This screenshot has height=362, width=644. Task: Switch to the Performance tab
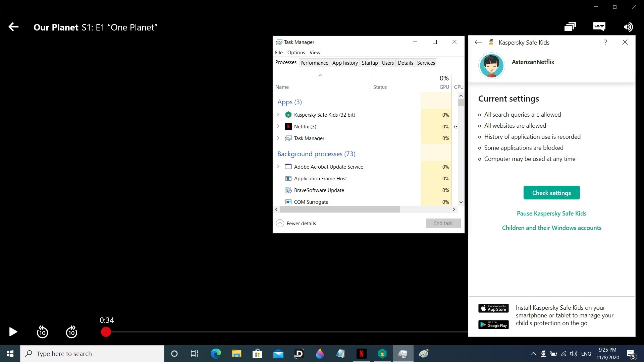click(x=314, y=63)
